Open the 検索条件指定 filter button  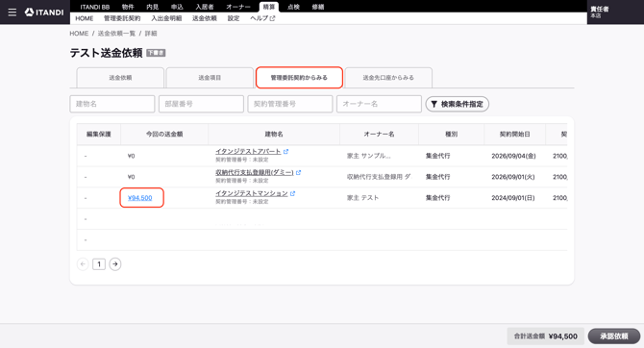coord(458,104)
